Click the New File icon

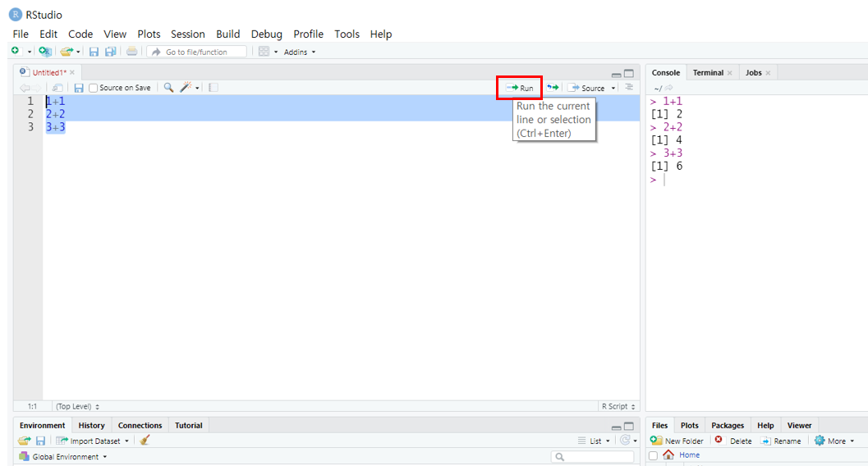tap(15, 52)
